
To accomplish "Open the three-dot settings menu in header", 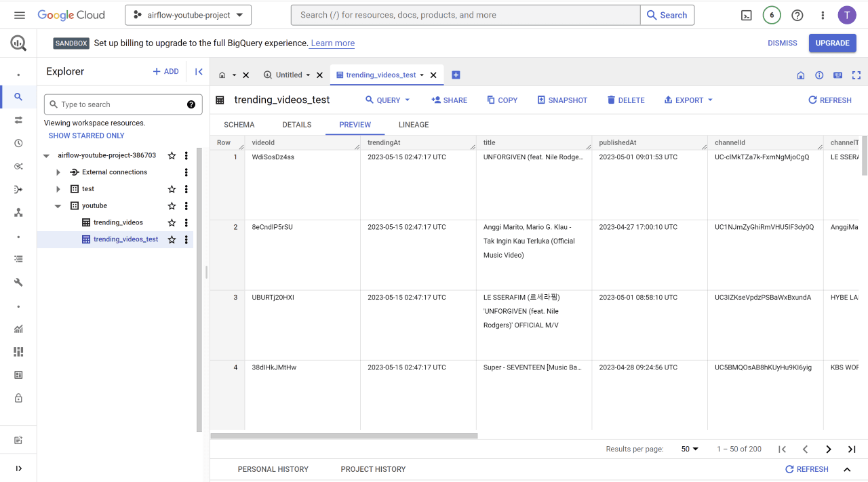I will (823, 15).
